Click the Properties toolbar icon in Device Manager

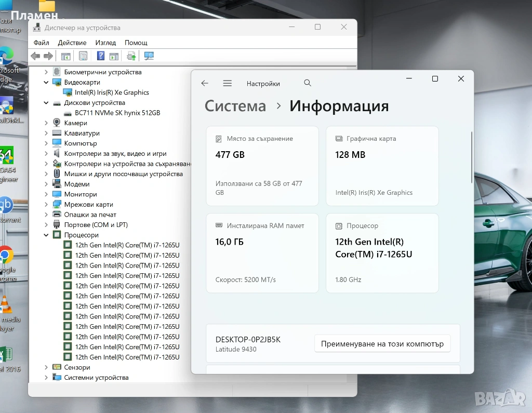pos(83,56)
